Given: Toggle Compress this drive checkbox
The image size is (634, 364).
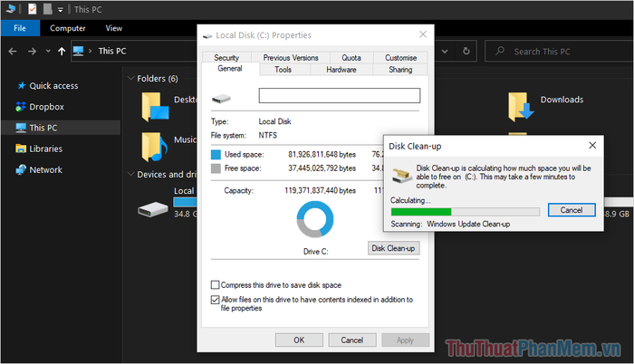Looking at the screenshot, I should tap(216, 284).
